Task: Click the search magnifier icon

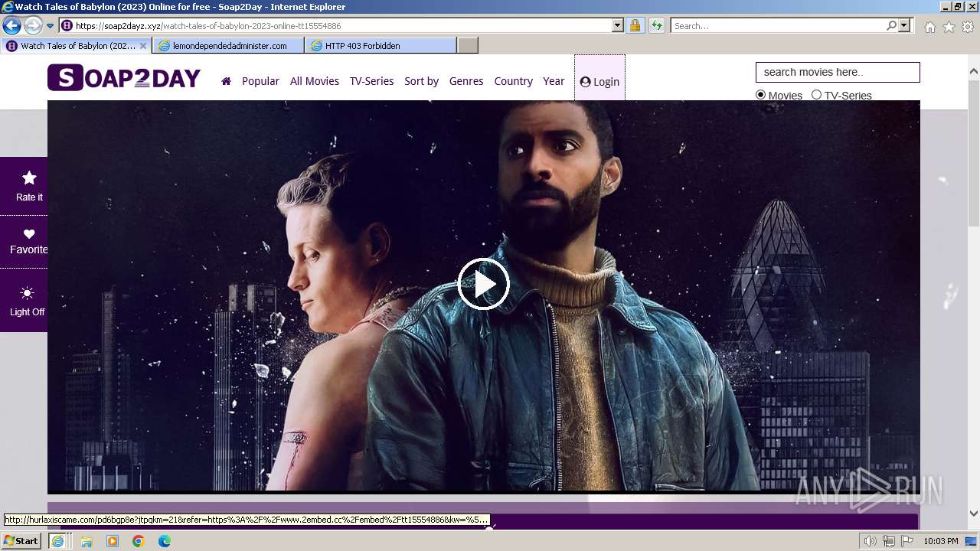Action: 891,26
